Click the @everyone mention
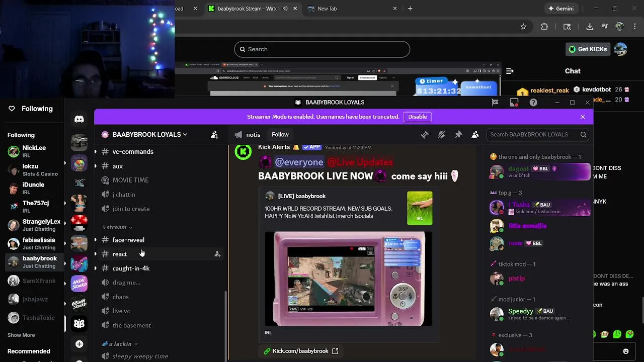This screenshot has height=362, width=644. point(299,162)
